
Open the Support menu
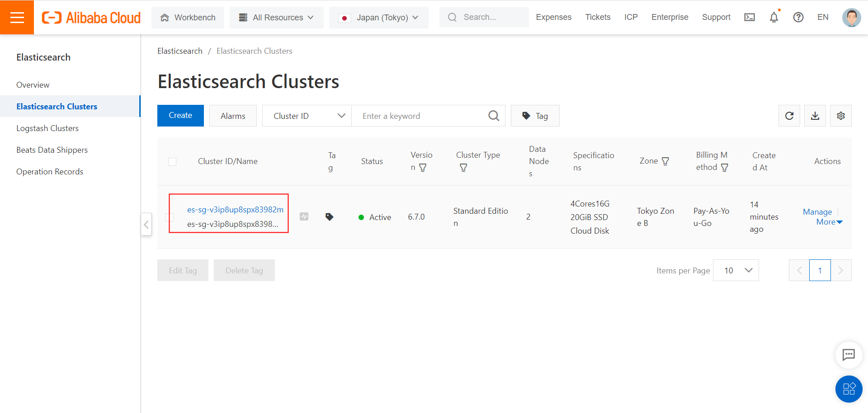click(716, 17)
